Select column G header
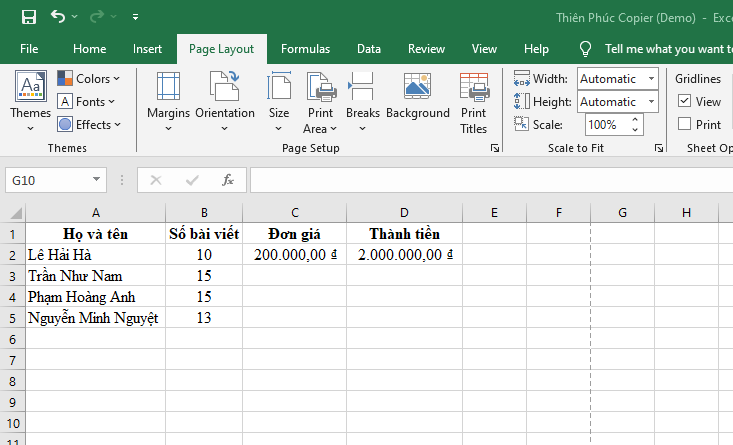This screenshot has height=445, width=733. point(622,213)
